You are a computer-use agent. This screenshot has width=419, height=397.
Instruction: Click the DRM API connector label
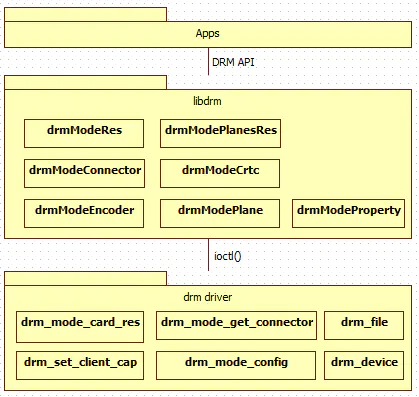tap(233, 62)
